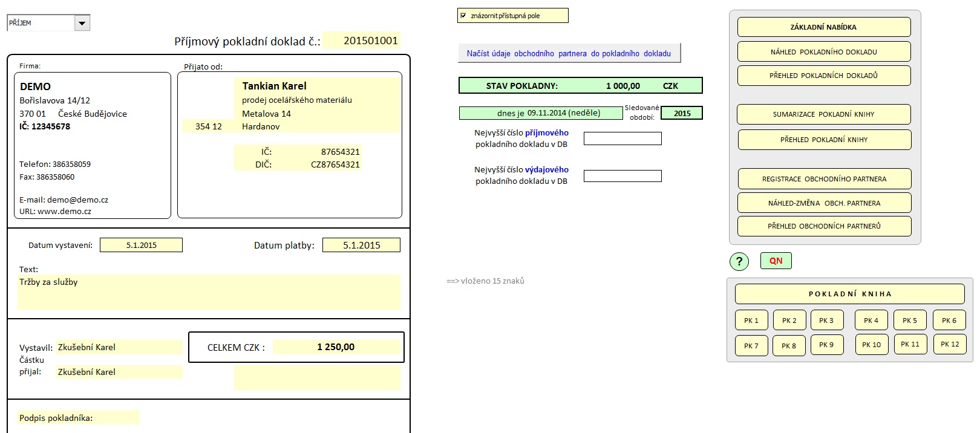Click the STAV POKLADNY balance bar

pos(581,86)
